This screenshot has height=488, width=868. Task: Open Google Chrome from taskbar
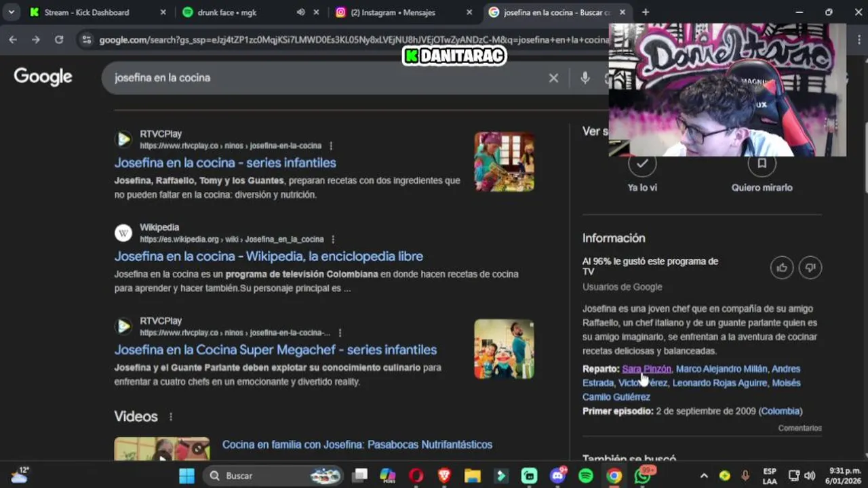(x=614, y=476)
